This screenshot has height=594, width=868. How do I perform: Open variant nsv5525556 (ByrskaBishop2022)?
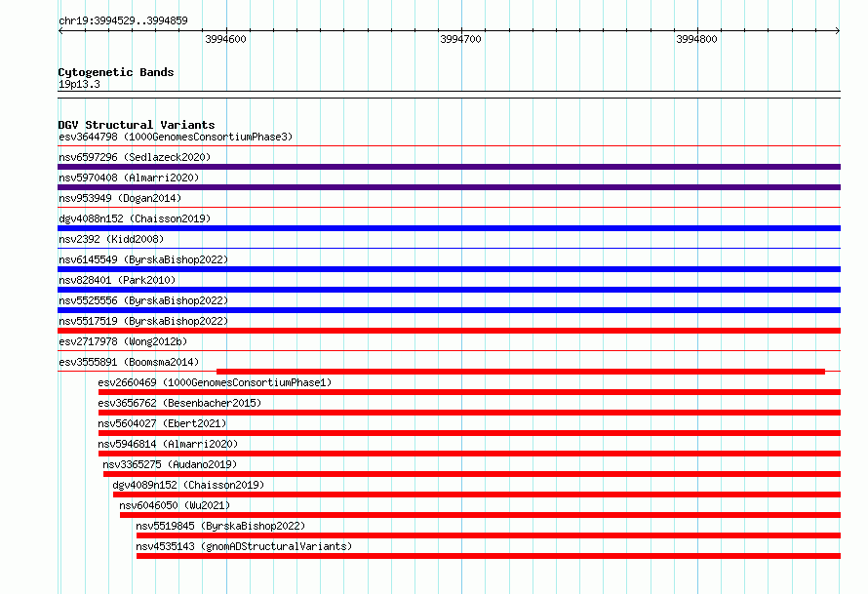point(143,300)
